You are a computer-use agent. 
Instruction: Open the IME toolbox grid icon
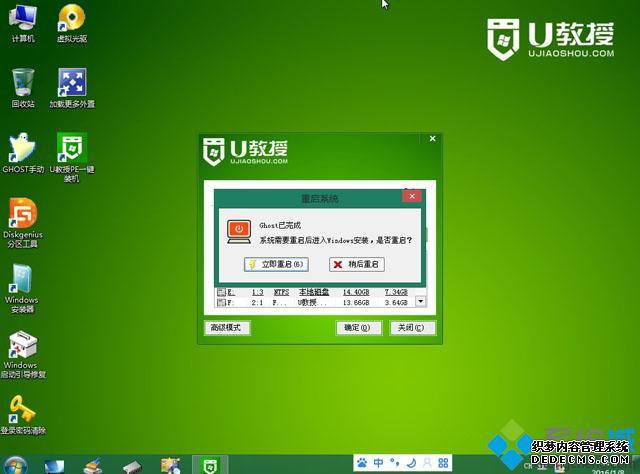pyautogui.click(x=443, y=463)
